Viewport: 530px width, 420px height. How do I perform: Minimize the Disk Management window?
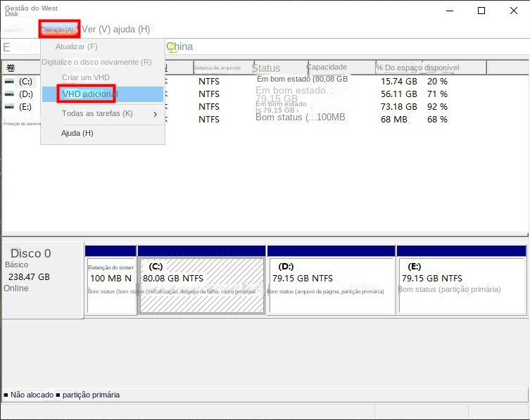(x=450, y=11)
